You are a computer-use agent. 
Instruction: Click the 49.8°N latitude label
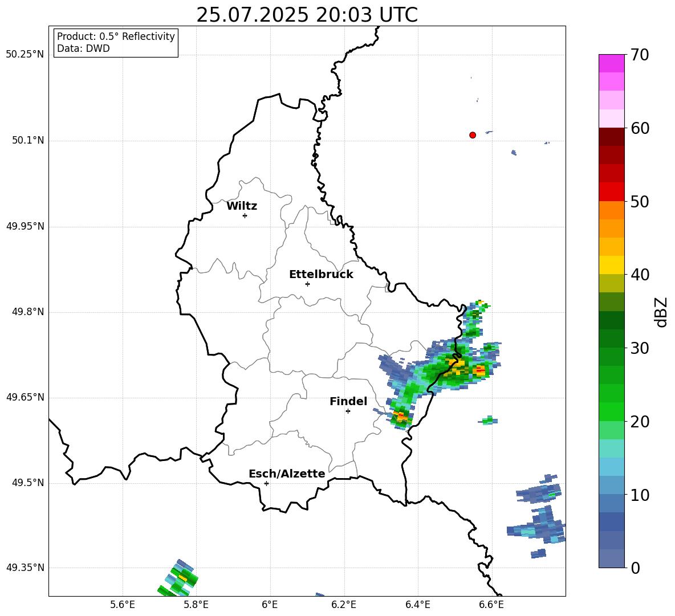pos(27,312)
